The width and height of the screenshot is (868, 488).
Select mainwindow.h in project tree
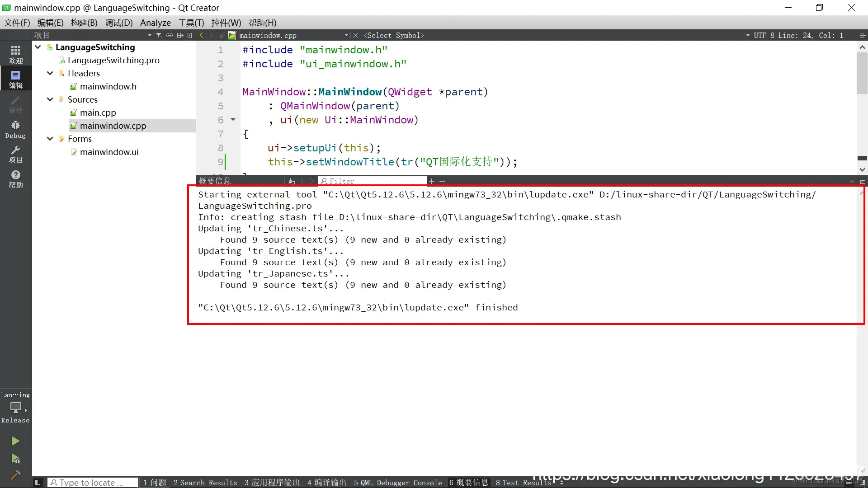pyautogui.click(x=108, y=86)
